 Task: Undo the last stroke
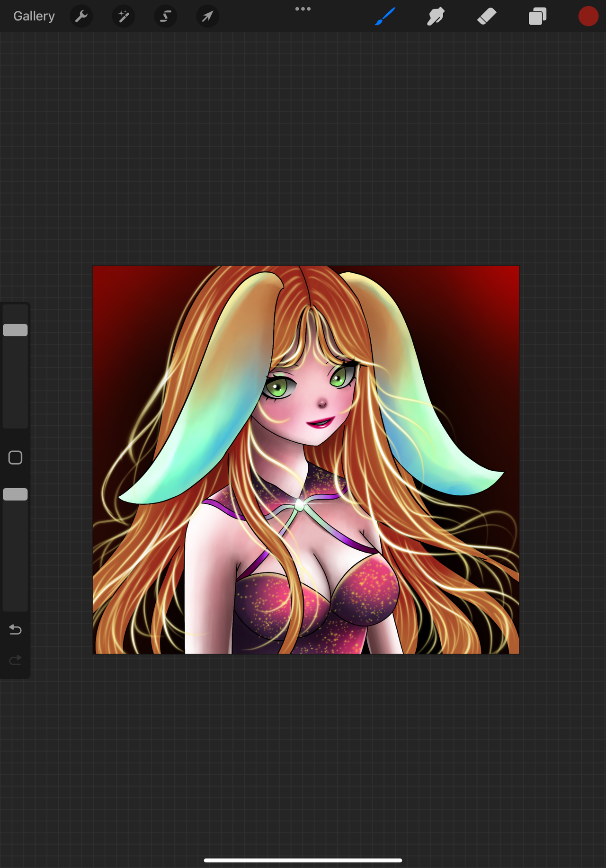point(15,629)
